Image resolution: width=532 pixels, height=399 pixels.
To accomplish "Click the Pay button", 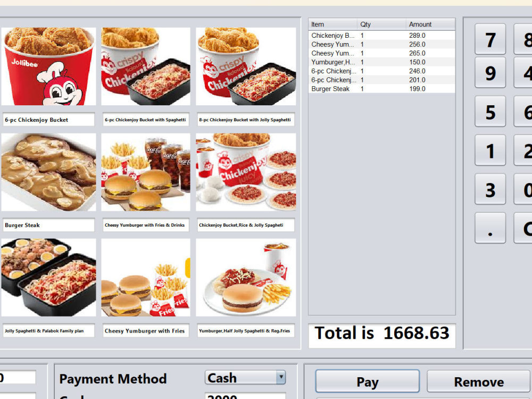I will (367, 381).
